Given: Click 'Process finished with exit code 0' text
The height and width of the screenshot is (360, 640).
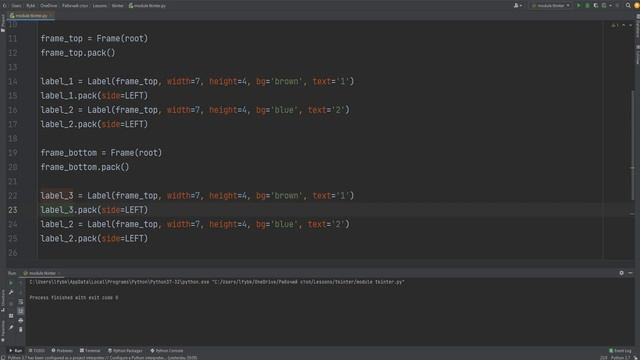Looking at the screenshot, I should [x=74, y=298].
